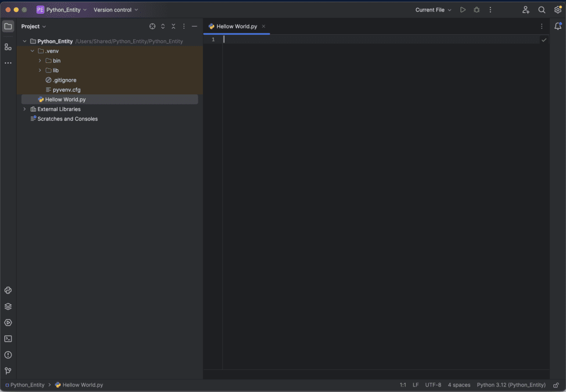Open IDE settings gear icon
This screenshot has height=392, width=566.
[558, 10]
